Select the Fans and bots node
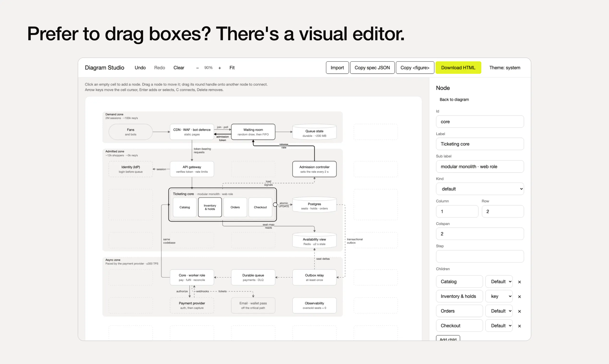This screenshot has height=364, width=609. click(130, 132)
